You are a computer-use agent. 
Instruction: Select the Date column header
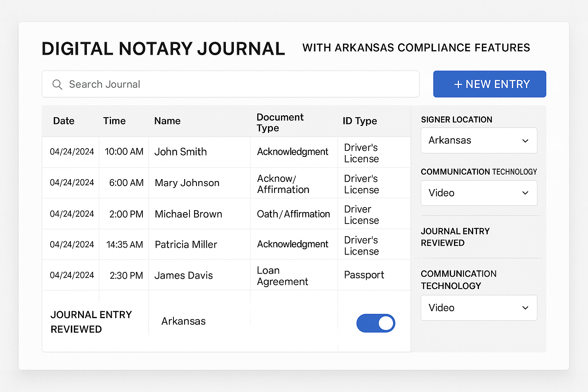coord(64,121)
